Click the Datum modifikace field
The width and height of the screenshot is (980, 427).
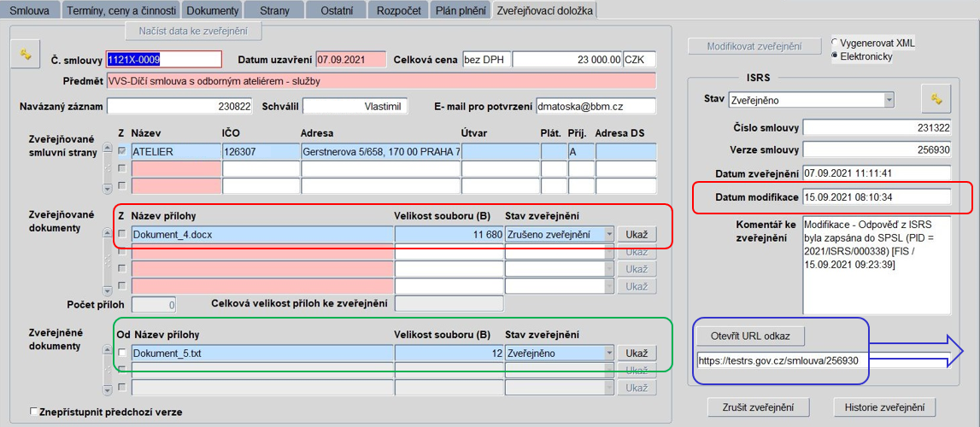[877, 197]
